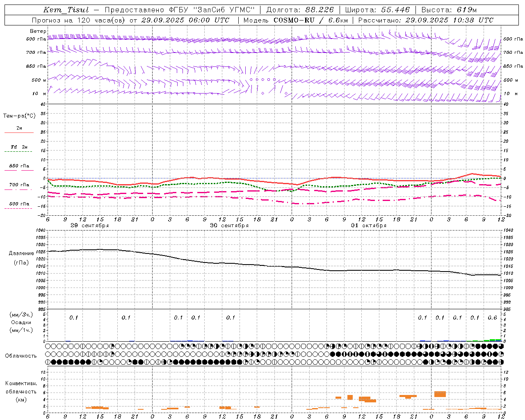
Task: Click the 700 гПа temperature legend entry
Action: tap(19, 185)
